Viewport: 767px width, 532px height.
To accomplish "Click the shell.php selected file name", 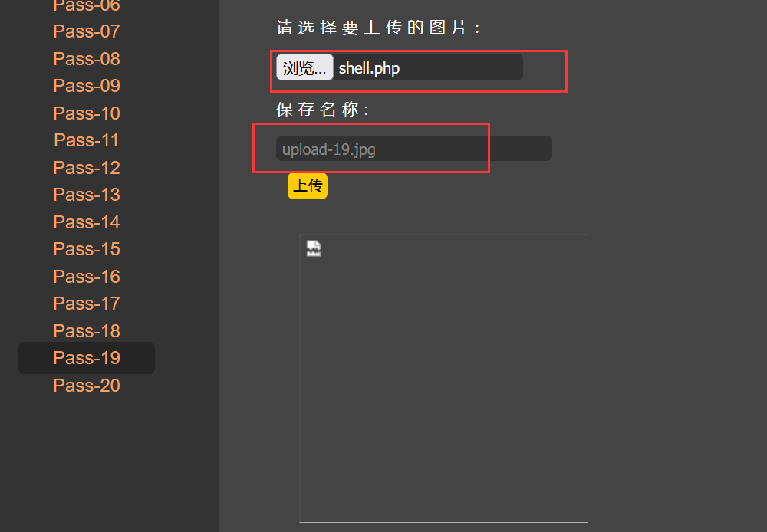I will pos(369,68).
